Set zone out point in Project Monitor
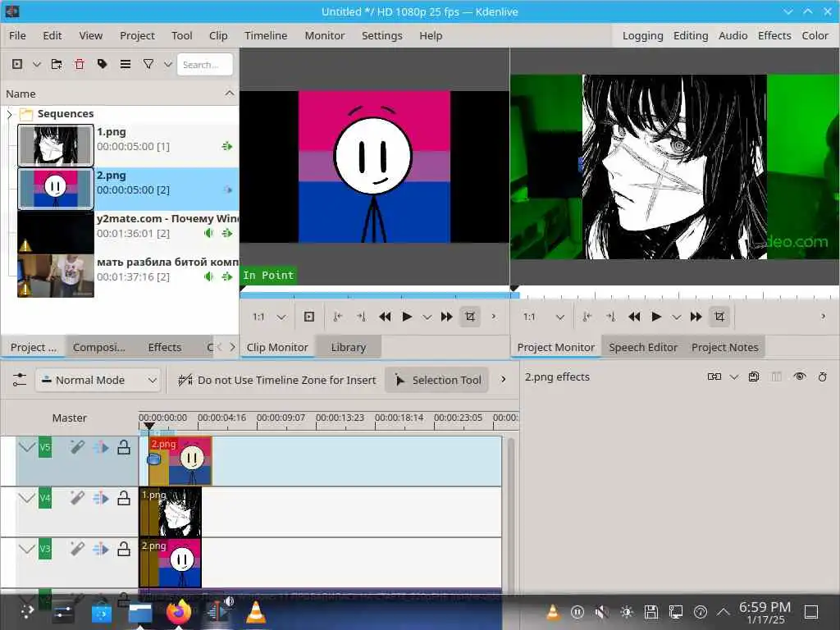 pos(610,317)
